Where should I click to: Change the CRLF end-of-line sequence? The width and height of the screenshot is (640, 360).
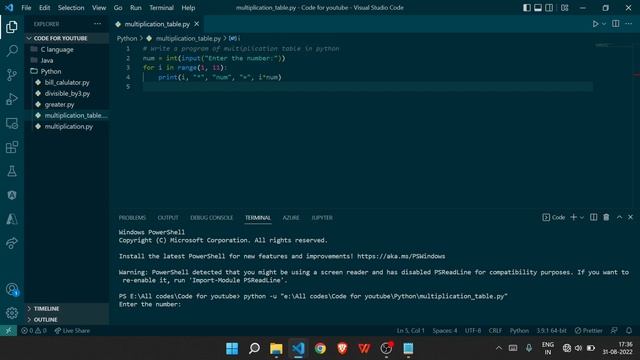coord(495,331)
